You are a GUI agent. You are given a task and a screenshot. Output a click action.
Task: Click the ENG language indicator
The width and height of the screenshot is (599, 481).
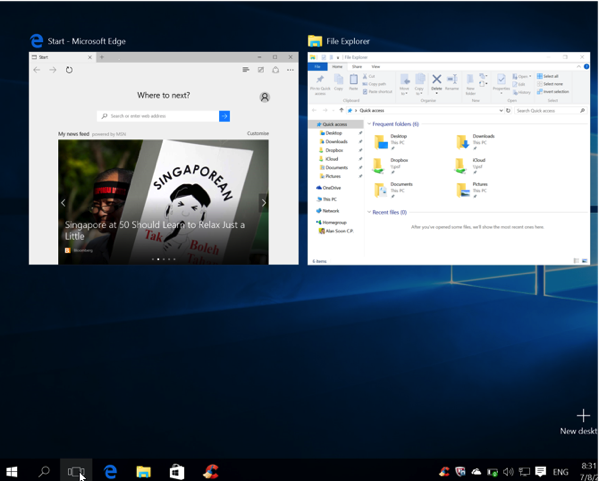pos(560,472)
